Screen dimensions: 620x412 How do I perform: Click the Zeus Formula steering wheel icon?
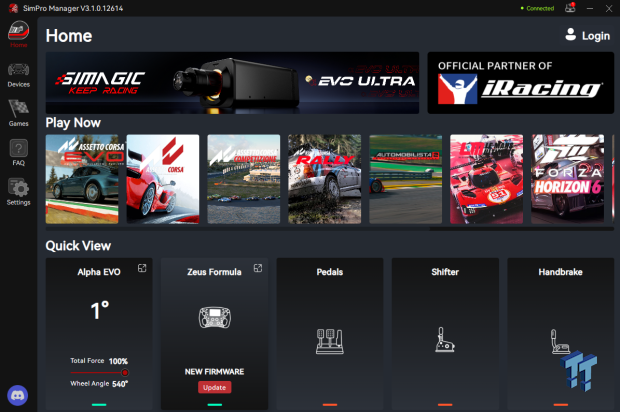point(215,318)
